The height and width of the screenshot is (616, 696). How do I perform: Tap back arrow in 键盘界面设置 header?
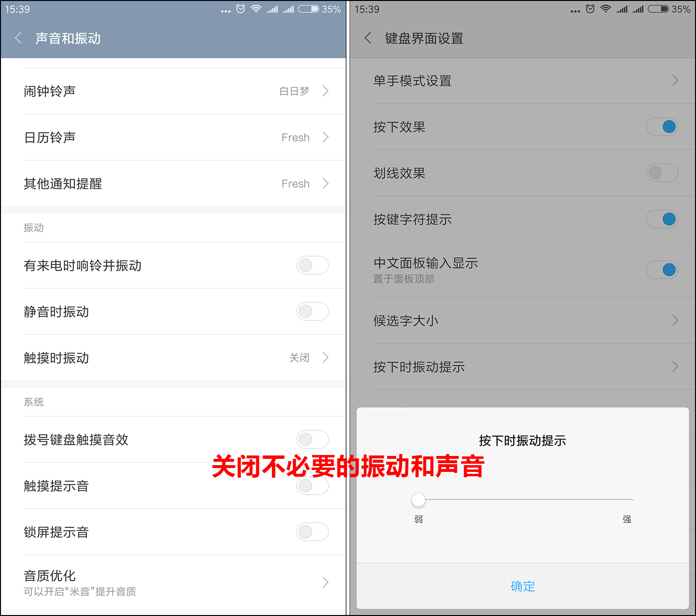[x=368, y=38]
